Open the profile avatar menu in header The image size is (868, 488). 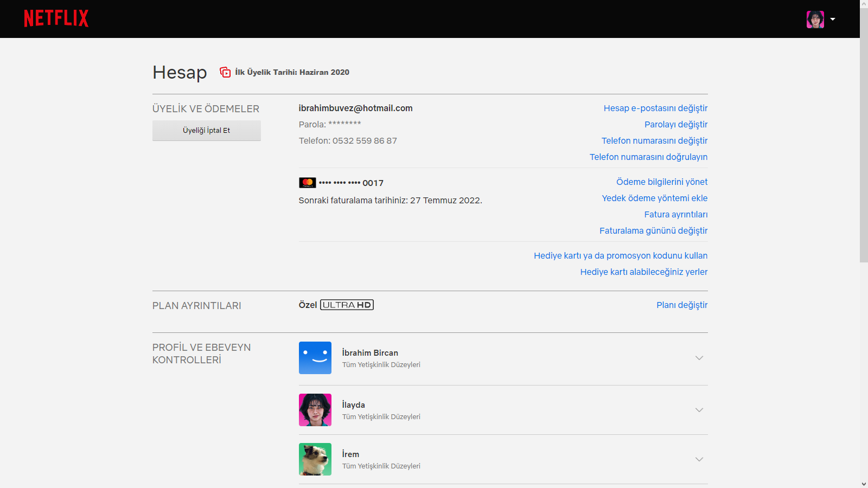click(815, 20)
